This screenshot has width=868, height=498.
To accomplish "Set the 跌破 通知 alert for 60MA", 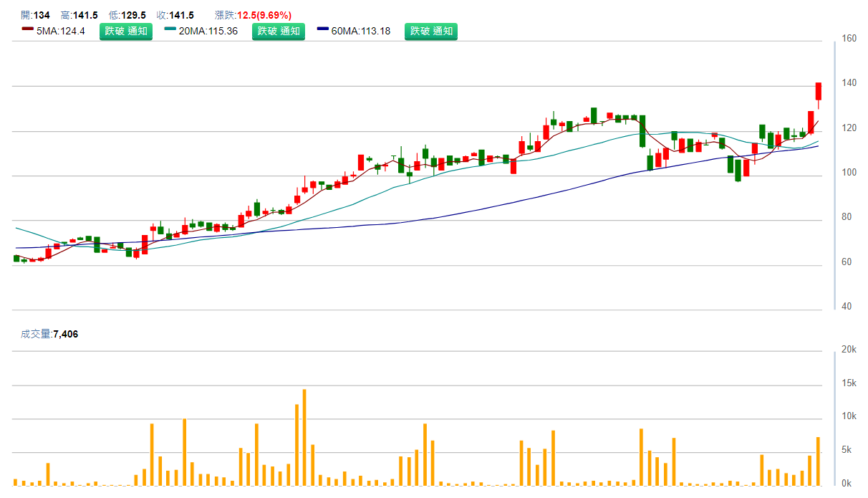I will click(430, 32).
